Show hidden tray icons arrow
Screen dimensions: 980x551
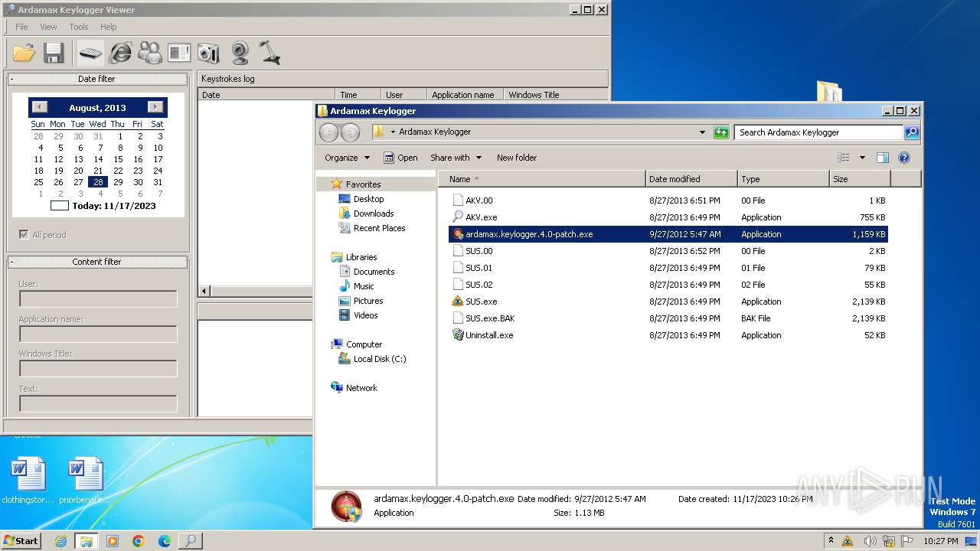[831, 541]
